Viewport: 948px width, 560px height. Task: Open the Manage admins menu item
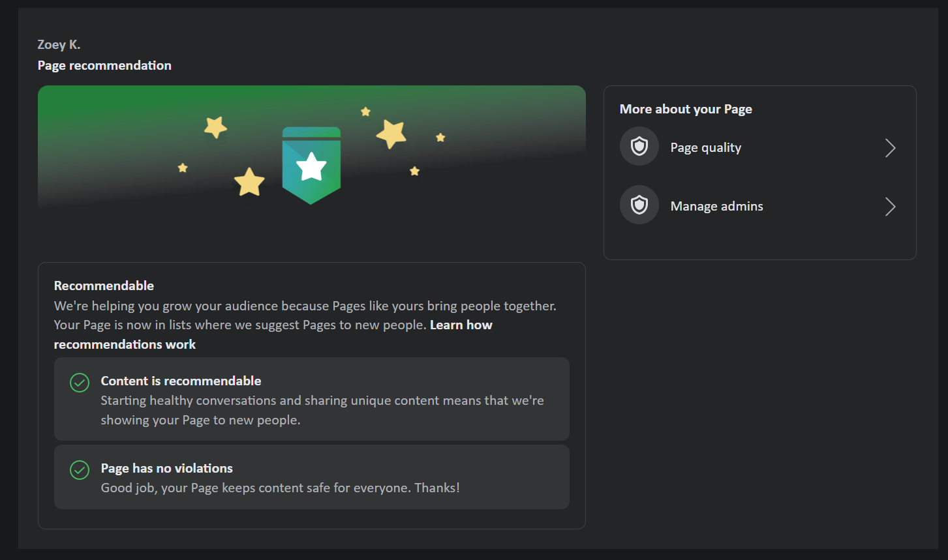click(716, 207)
